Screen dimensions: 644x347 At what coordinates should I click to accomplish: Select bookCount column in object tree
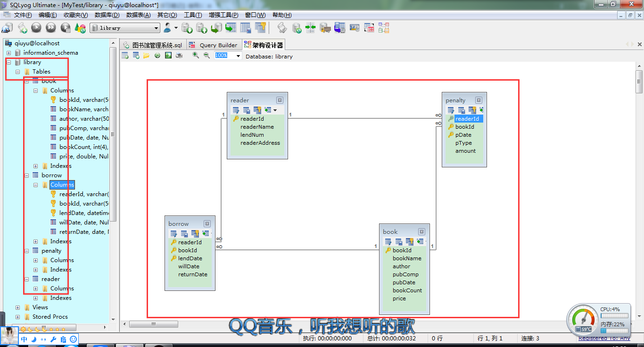[84, 147]
